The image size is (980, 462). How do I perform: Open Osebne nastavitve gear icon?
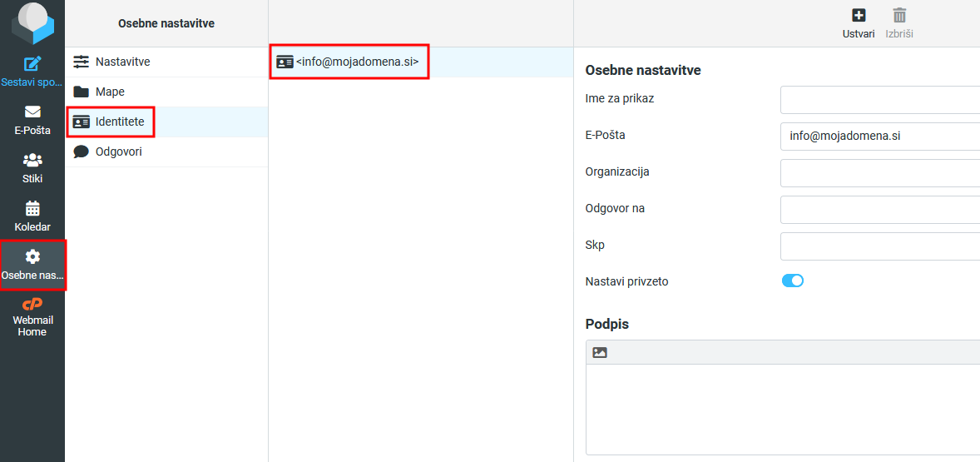pos(32,256)
